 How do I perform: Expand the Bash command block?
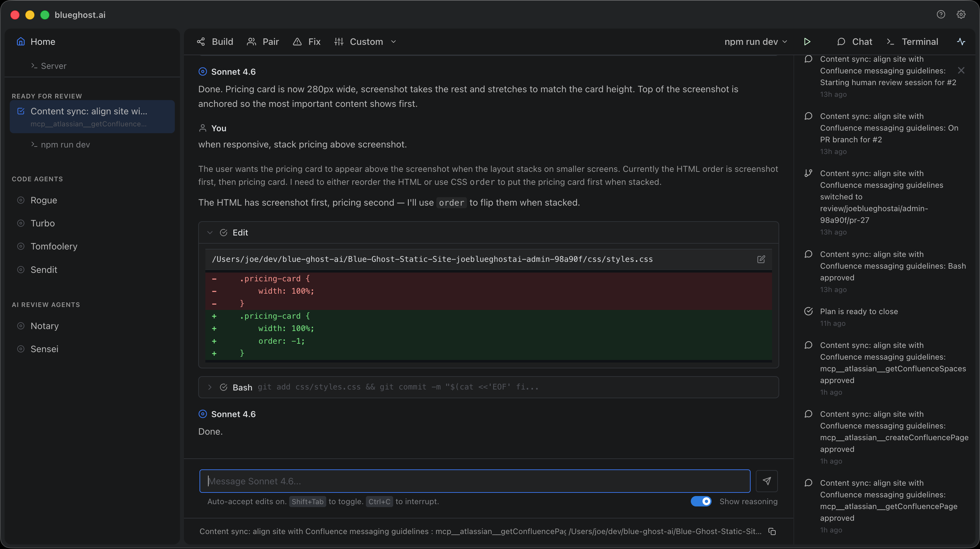coord(210,387)
